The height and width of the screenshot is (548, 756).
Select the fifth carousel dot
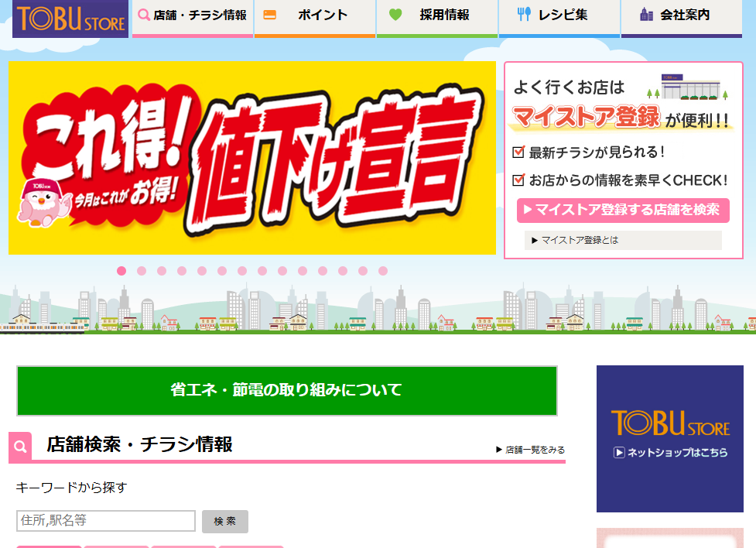(202, 271)
